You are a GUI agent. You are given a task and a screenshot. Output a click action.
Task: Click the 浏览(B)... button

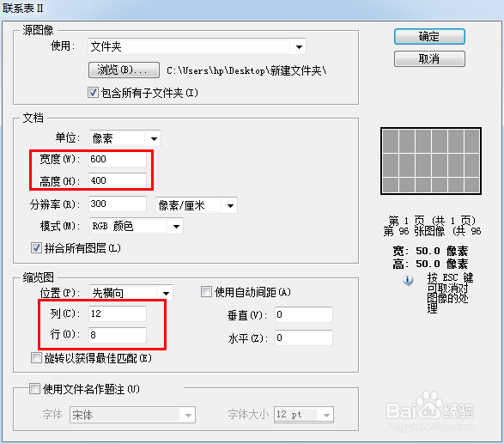124,70
